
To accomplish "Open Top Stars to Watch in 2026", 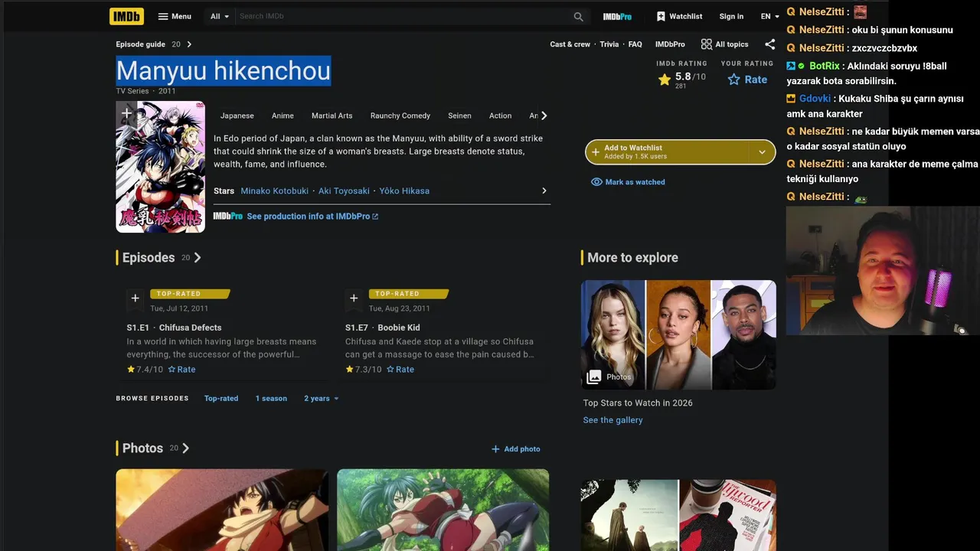I will [638, 403].
